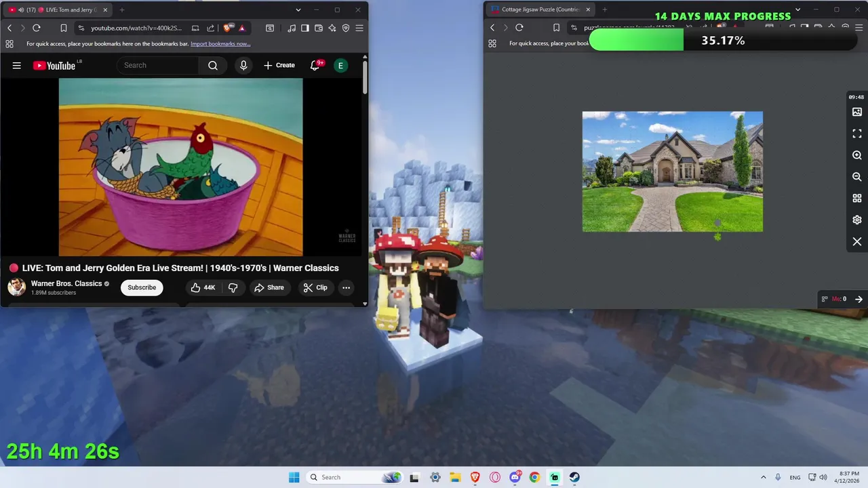Close the Cottage Jigsaw Puzzle tab
The height and width of the screenshot is (488, 868).
pyautogui.click(x=588, y=9)
